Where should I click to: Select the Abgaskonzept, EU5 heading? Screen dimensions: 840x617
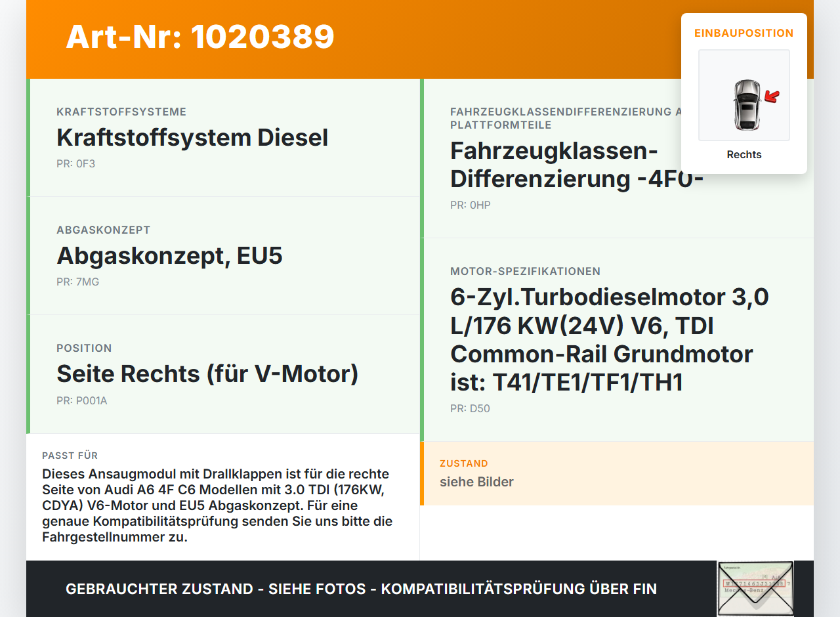169,255
